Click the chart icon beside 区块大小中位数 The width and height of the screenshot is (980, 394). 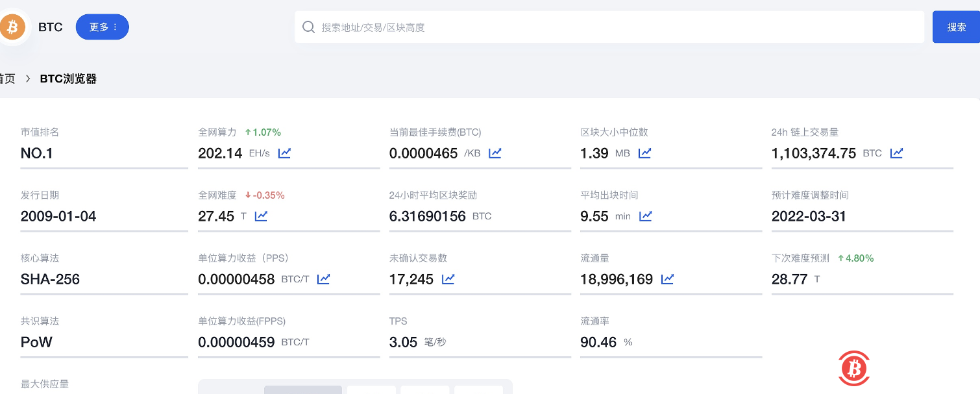click(644, 153)
